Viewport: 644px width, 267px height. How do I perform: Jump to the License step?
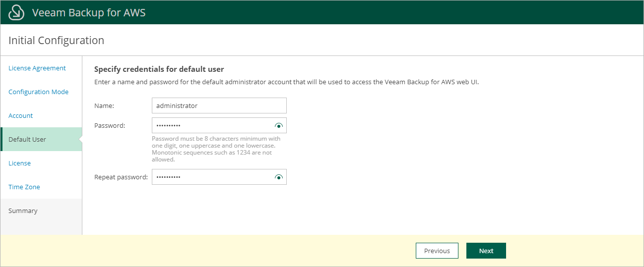point(20,163)
